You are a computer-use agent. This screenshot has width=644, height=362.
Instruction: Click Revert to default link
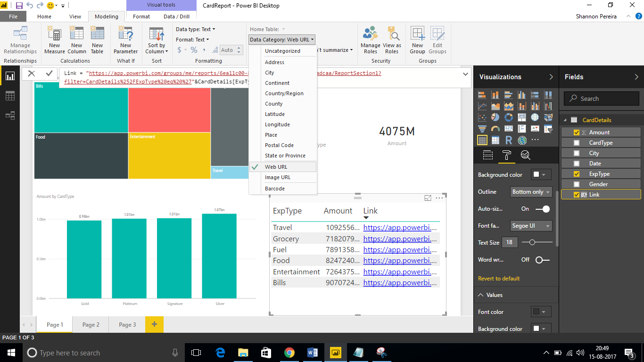click(x=499, y=279)
